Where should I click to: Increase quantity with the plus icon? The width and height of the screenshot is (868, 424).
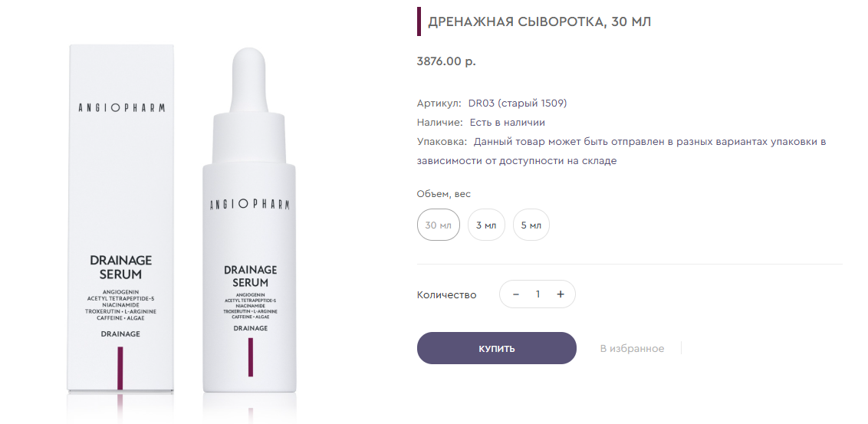pos(561,294)
